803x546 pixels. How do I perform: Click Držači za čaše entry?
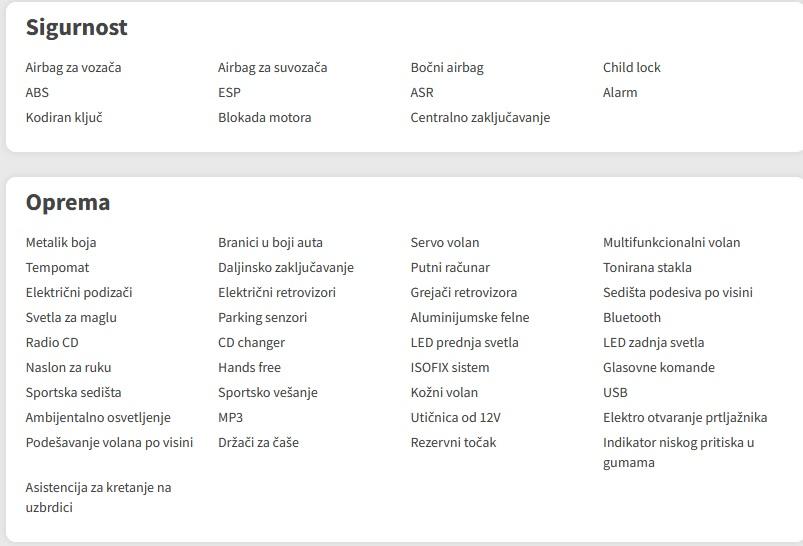point(258,443)
